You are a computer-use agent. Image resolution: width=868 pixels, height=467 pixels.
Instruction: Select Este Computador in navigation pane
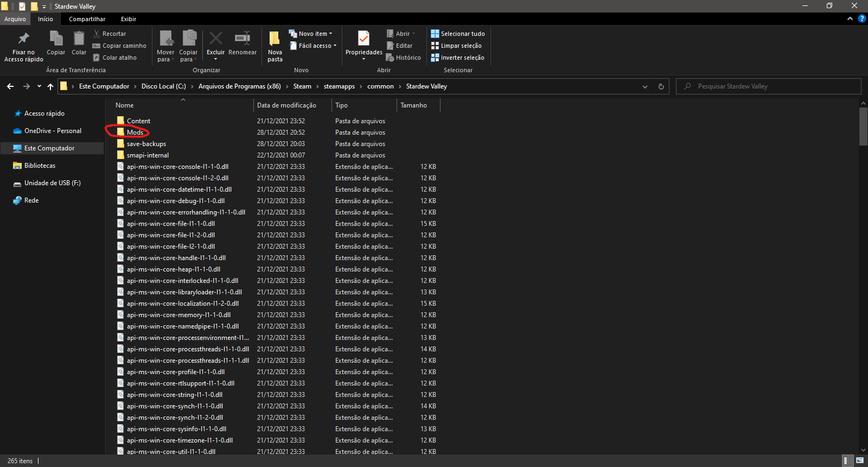pos(52,148)
